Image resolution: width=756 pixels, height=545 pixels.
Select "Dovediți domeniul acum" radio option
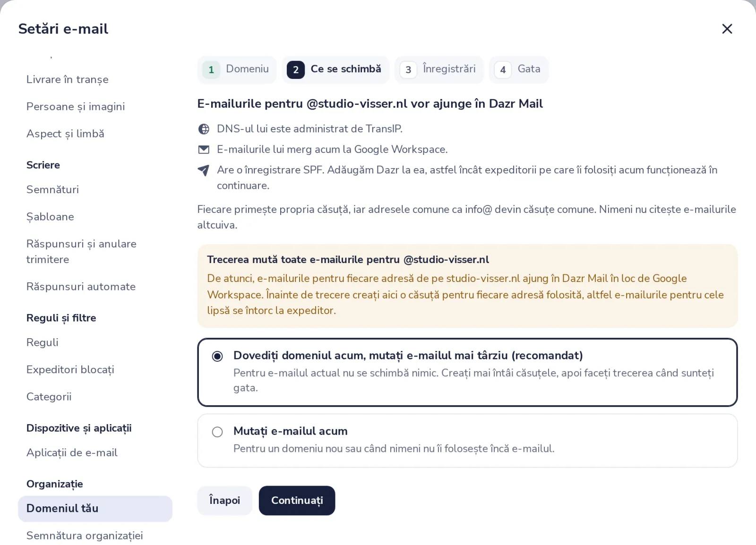217,356
